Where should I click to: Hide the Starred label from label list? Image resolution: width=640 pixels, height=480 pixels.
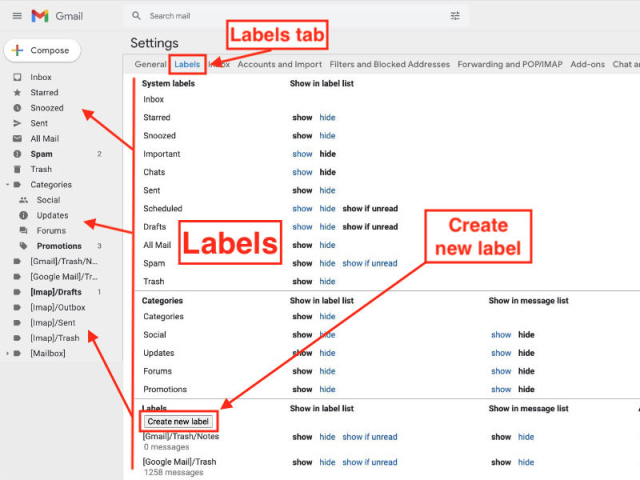click(327, 118)
